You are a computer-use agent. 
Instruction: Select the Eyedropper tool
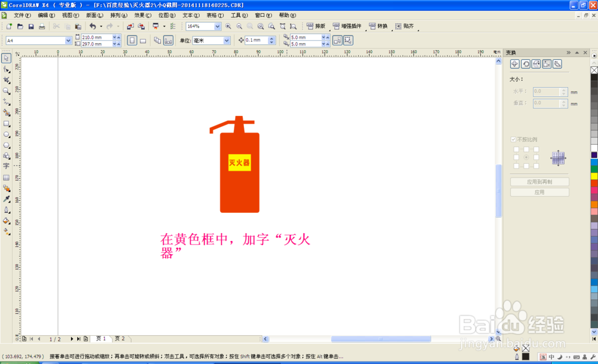(7, 199)
